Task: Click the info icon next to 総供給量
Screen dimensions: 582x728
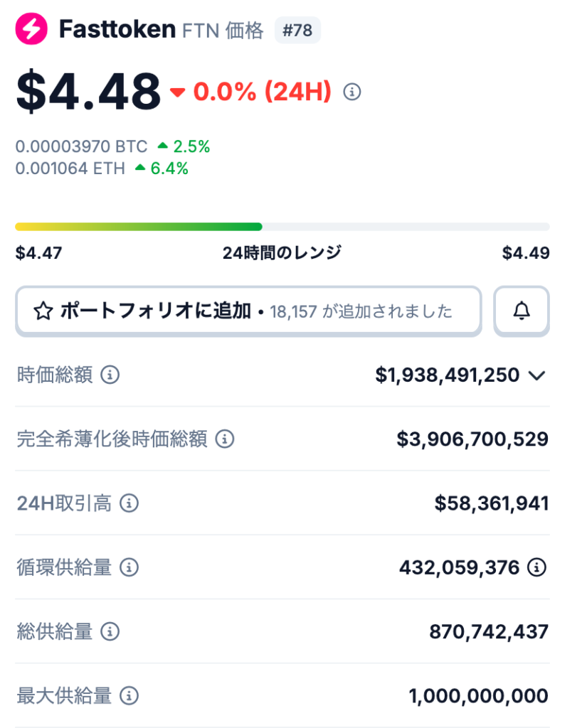Action: point(110,631)
